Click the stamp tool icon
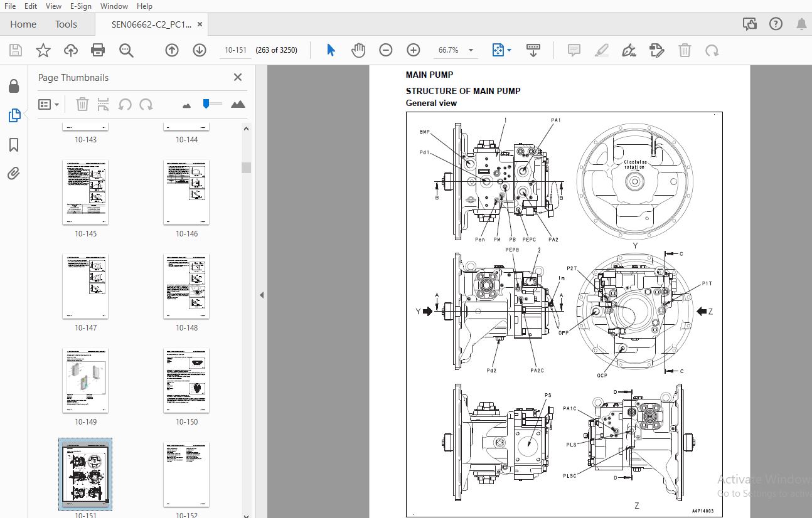This screenshot has width=812, height=518. [657, 50]
